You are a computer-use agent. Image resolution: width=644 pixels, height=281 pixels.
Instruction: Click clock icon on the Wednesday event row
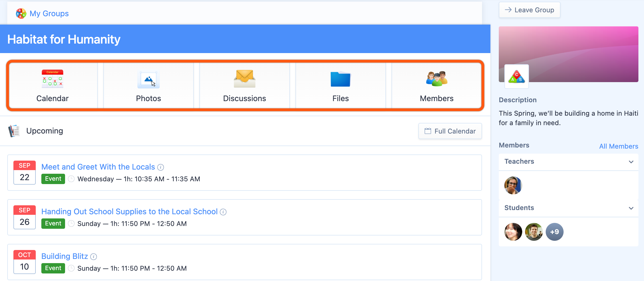pyautogui.click(x=71, y=179)
